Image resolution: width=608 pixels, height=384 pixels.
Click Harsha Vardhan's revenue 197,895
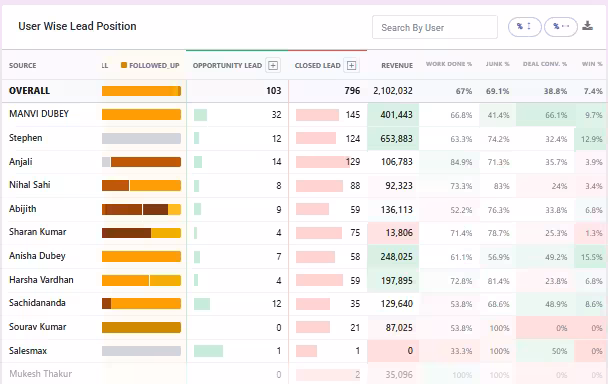click(396, 280)
